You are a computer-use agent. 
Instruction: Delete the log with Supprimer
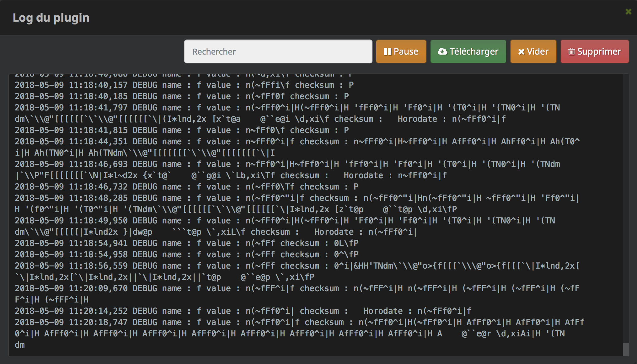595,51
